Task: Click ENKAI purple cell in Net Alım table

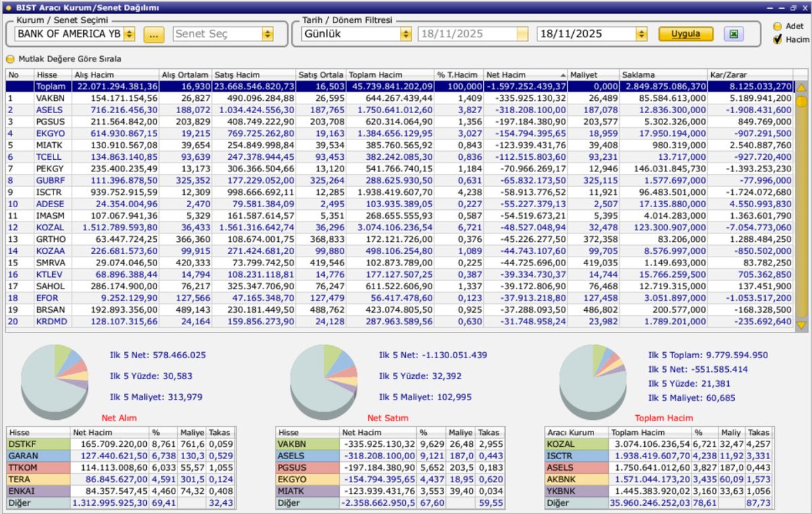Action: pyautogui.click(x=38, y=490)
